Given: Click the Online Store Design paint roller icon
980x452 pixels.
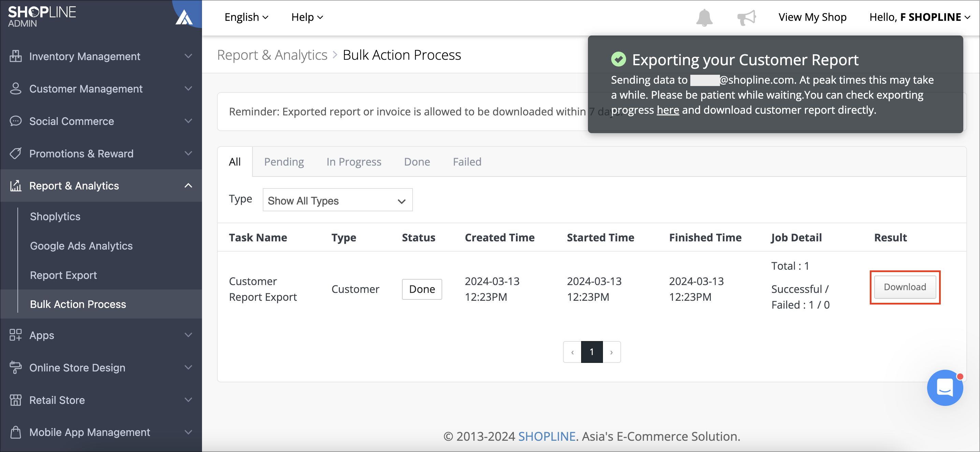Looking at the screenshot, I should click(16, 367).
